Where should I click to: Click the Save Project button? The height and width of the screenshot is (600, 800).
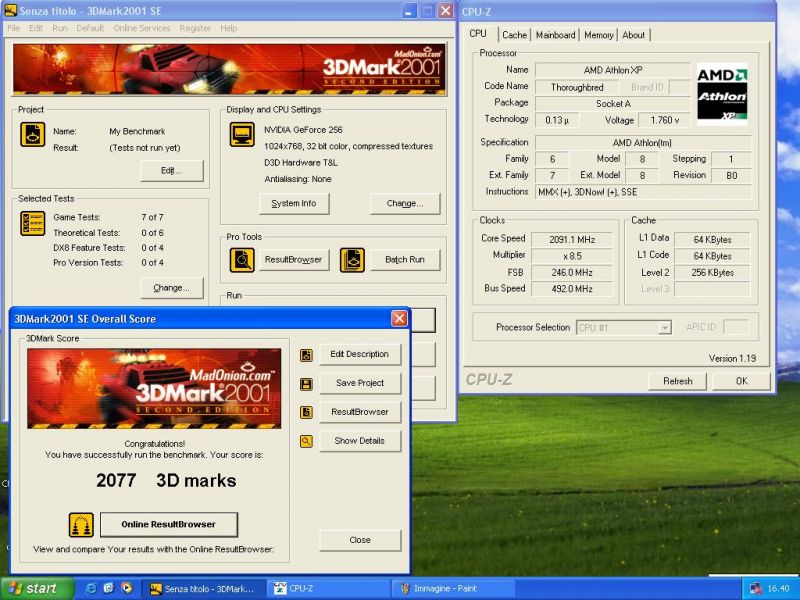point(360,383)
